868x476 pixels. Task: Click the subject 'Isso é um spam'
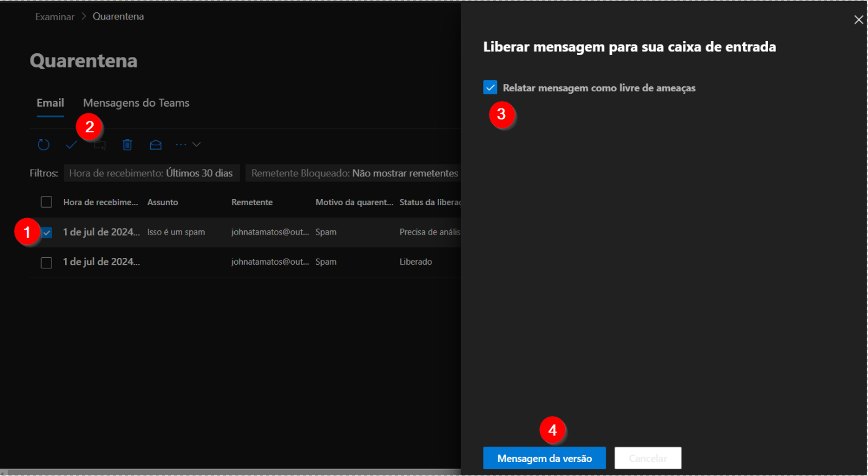point(176,232)
